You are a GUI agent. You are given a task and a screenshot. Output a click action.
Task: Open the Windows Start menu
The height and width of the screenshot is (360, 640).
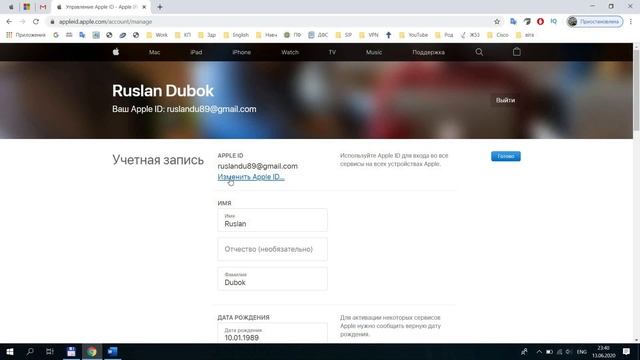pos(10,351)
